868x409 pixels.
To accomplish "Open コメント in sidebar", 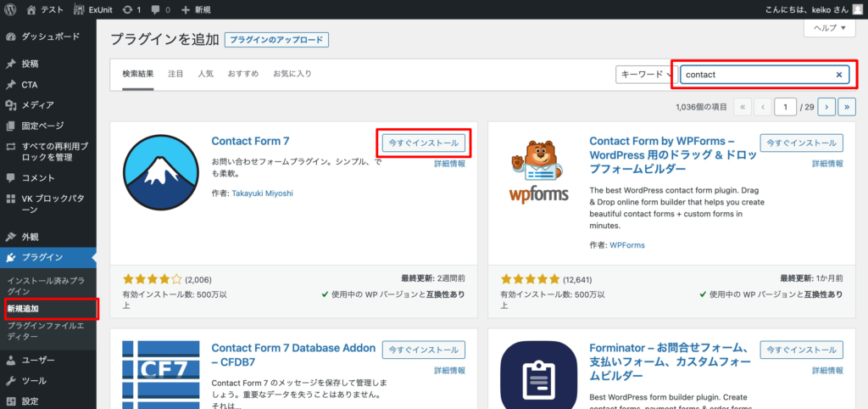I will [48, 178].
